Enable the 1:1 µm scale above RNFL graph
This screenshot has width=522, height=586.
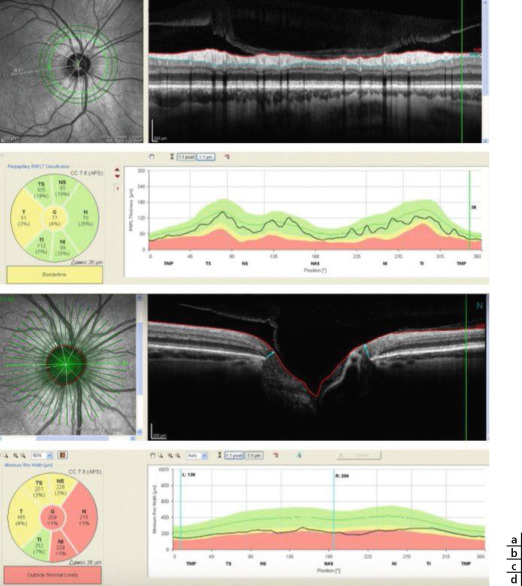[x=206, y=157]
